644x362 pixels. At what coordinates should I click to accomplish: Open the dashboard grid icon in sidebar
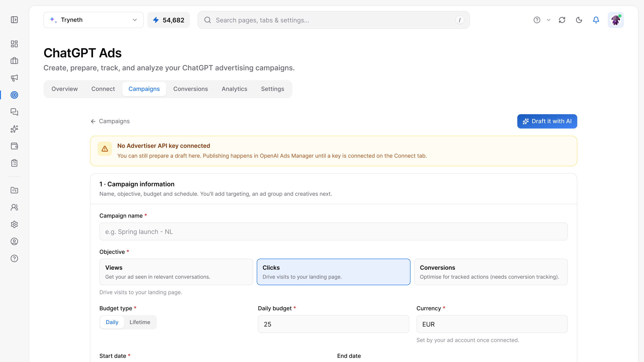pos(14,44)
